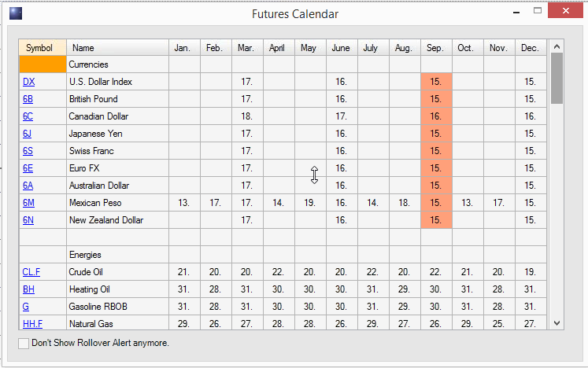
Task: Click the Name column header
Action: (x=117, y=48)
